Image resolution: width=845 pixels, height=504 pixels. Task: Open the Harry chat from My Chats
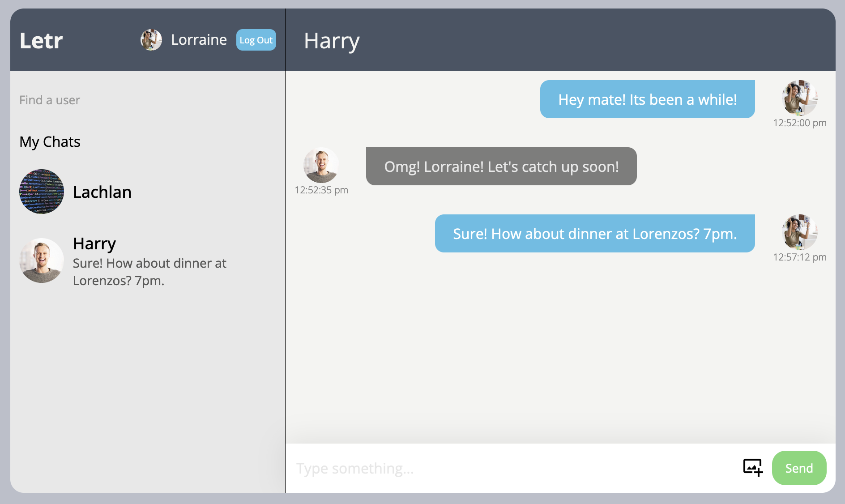pos(95,243)
